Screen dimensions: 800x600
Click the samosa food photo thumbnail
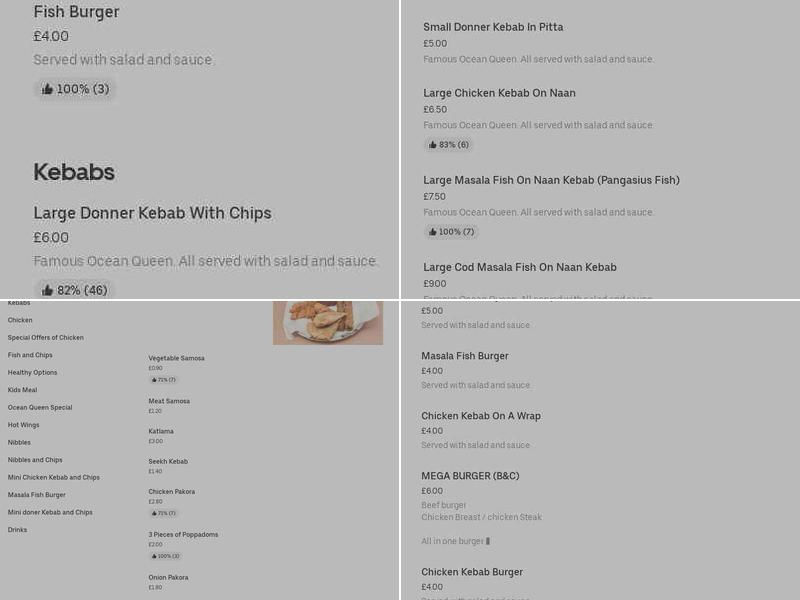pyautogui.click(x=328, y=322)
